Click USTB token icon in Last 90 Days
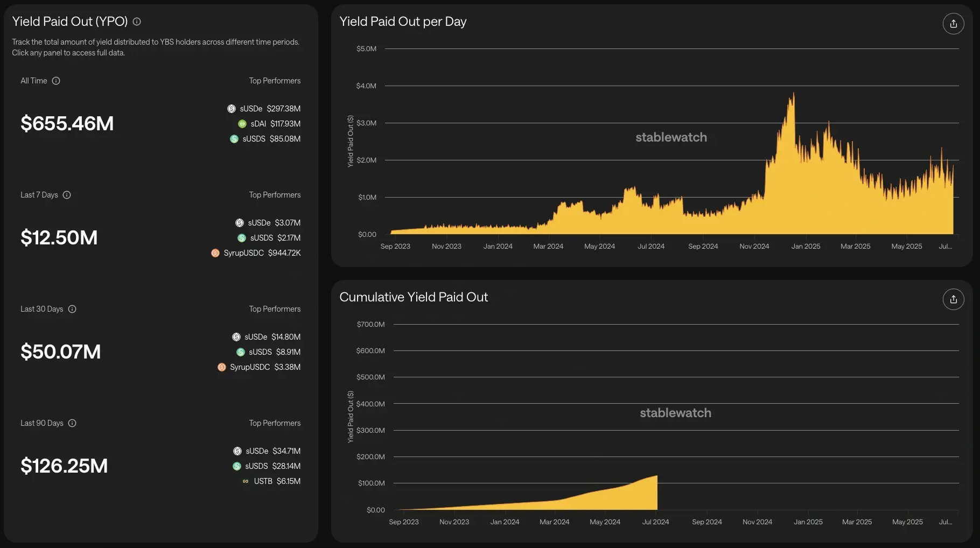Image resolution: width=980 pixels, height=548 pixels. point(246,481)
